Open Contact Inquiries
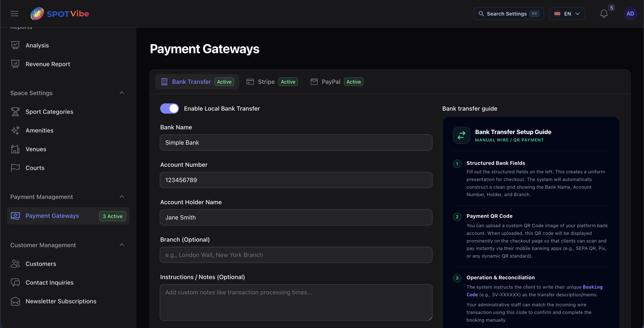 [49, 282]
